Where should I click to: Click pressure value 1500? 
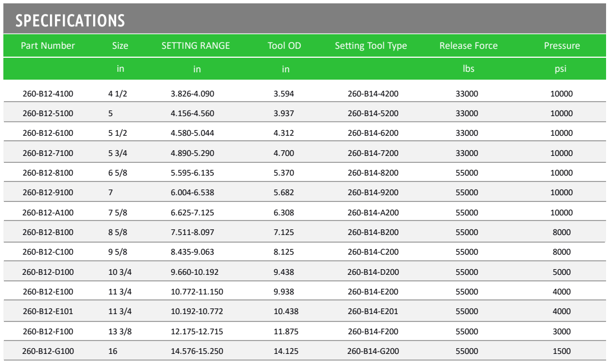(x=562, y=351)
